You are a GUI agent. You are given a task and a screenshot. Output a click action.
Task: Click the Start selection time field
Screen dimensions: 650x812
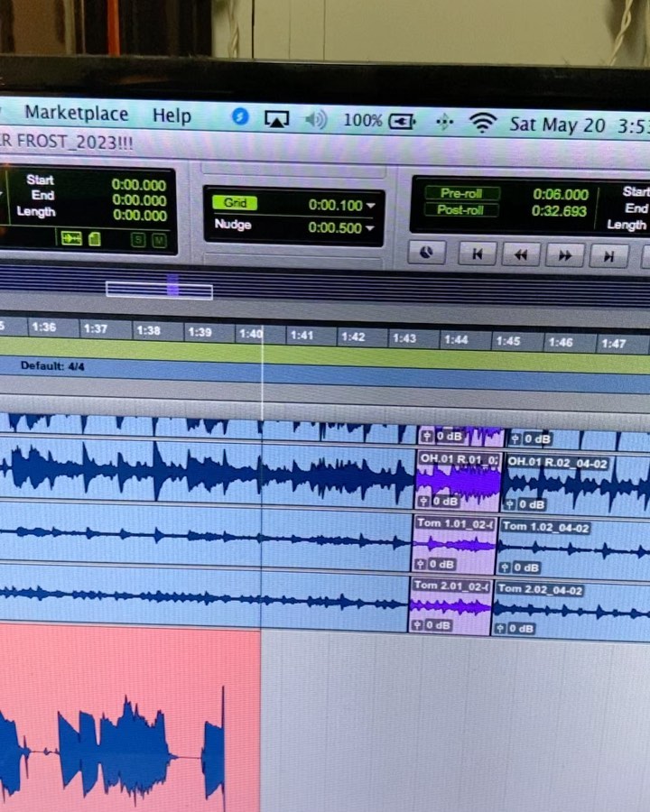coord(139,185)
